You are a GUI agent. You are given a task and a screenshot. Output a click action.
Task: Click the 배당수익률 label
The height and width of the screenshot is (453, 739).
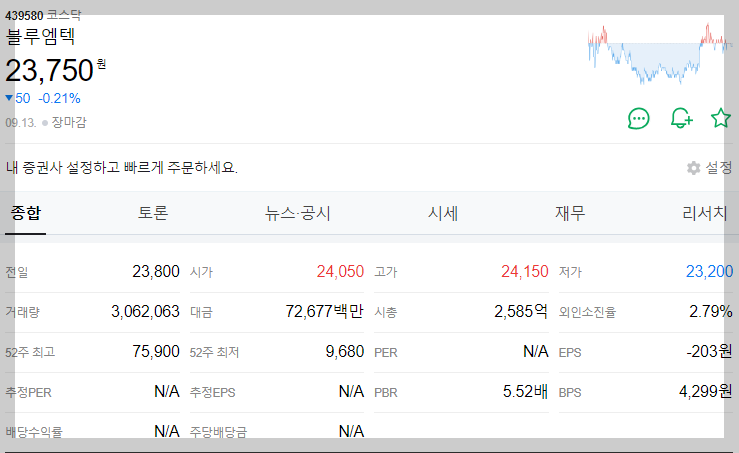(34, 432)
